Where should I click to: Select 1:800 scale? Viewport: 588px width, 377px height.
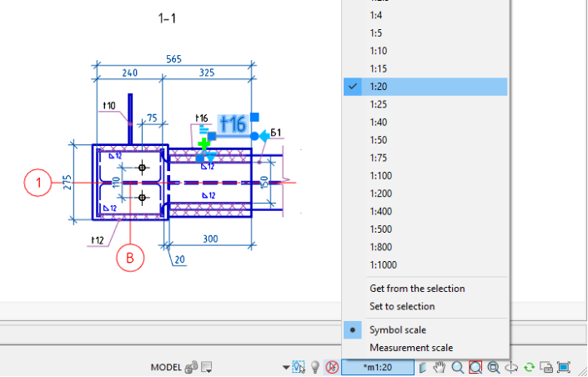425,247
